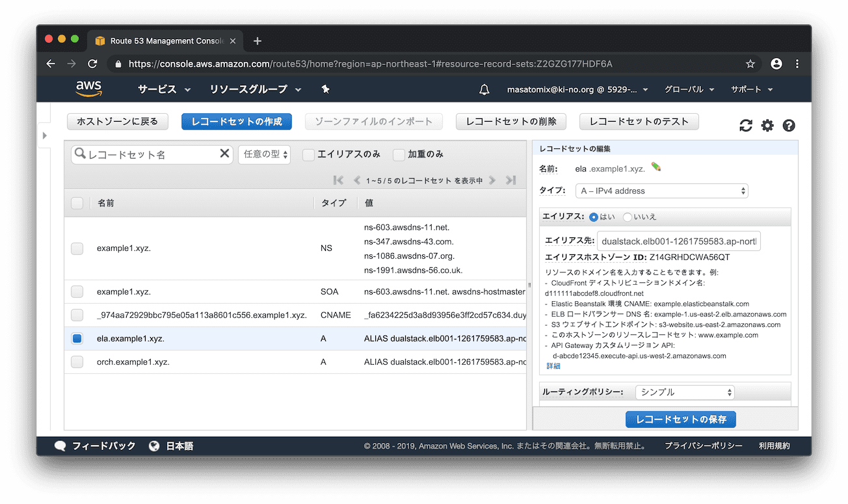Open the help question mark icon
Screen dimensions: 848x504
tap(789, 126)
